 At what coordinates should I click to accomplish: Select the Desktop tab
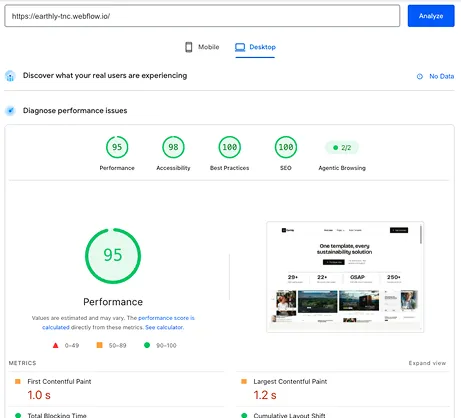pos(255,47)
